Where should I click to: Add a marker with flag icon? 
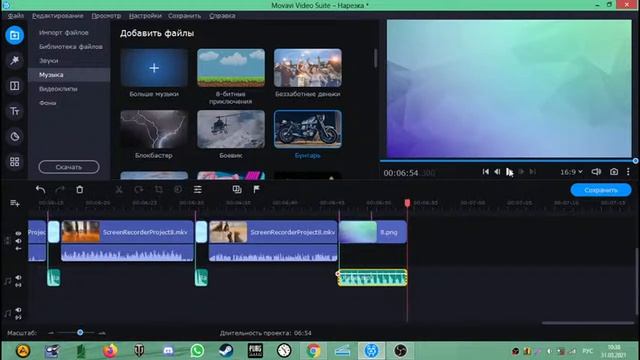click(x=256, y=189)
